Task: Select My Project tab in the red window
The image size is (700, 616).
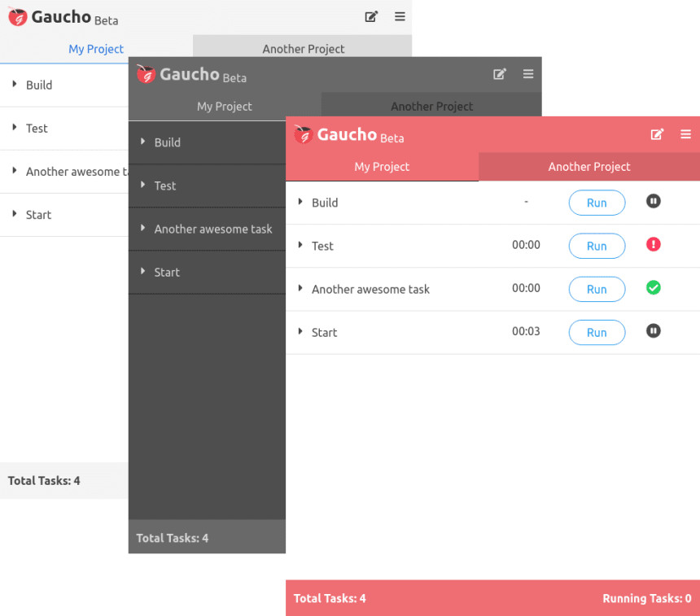Action: click(382, 167)
